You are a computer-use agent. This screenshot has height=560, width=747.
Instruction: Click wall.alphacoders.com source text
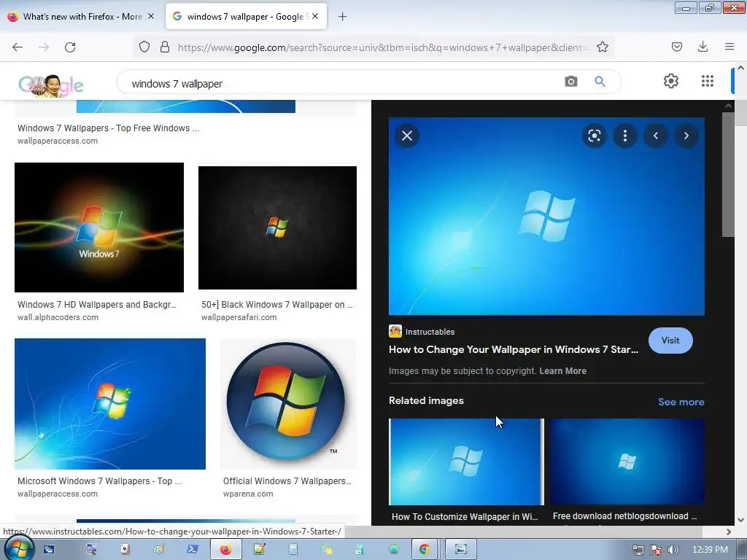tap(58, 317)
